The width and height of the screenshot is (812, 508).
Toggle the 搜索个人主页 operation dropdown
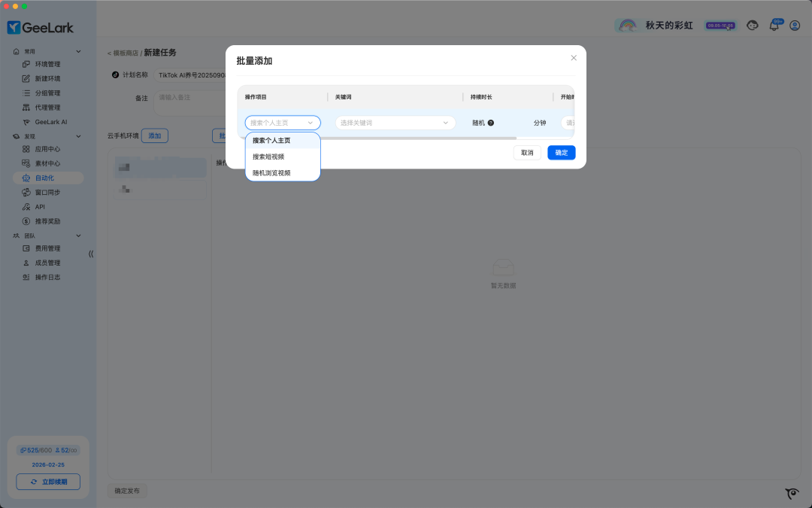[x=283, y=123]
